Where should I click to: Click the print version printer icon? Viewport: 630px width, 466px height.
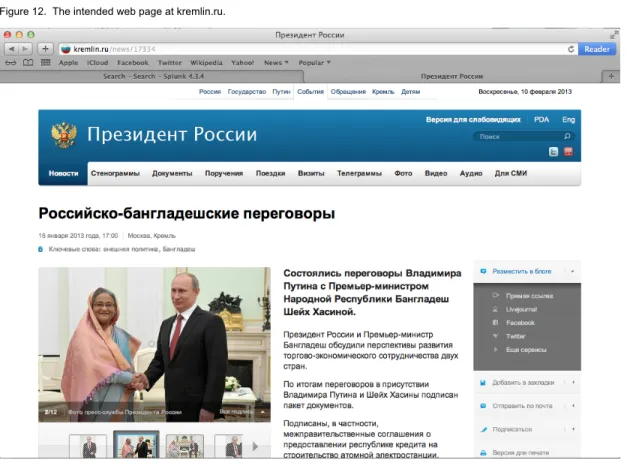point(483,453)
